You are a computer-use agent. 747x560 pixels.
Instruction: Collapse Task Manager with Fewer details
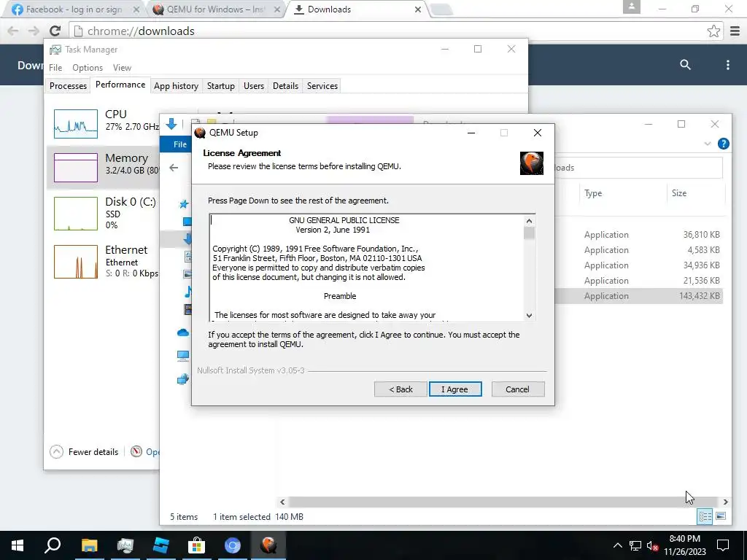[85, 452]
